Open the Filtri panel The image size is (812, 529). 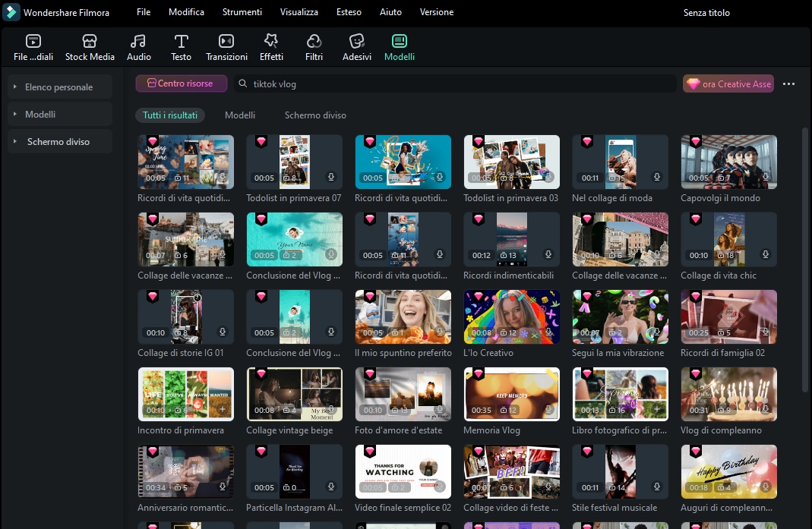pyautogui.click(x=314, y=47)
